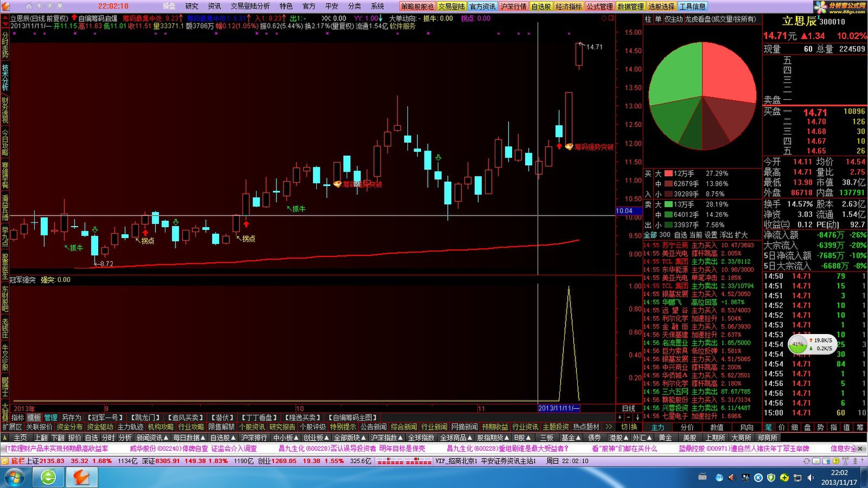Click the 另存为 button

(x=71, y=418)
